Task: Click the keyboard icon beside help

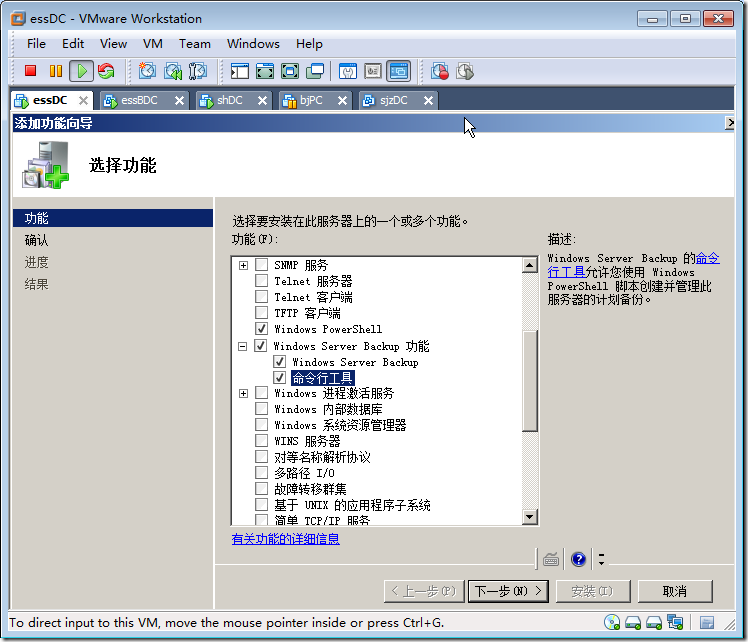Action: [x=551, y=559]
